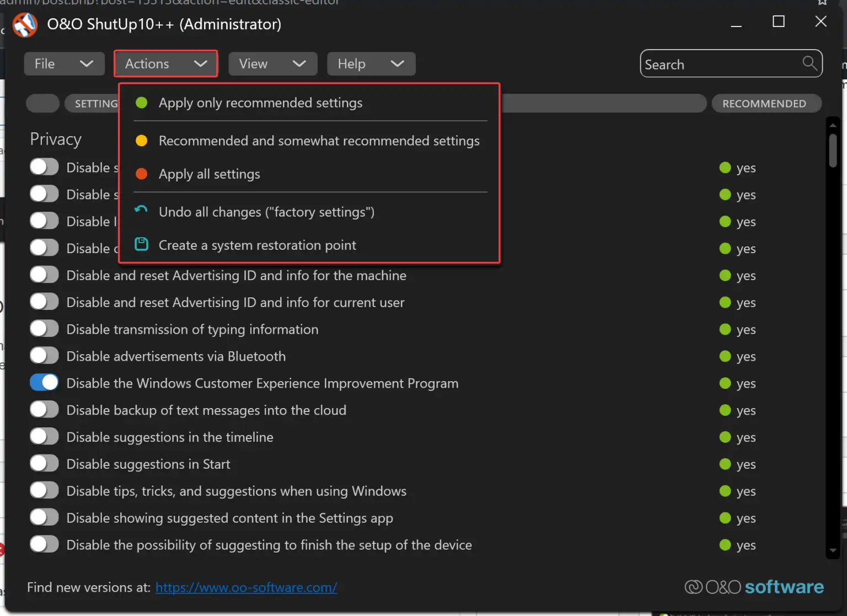Click the green dot for tips, tricks, and suggestions row

(x=725, y=491)
